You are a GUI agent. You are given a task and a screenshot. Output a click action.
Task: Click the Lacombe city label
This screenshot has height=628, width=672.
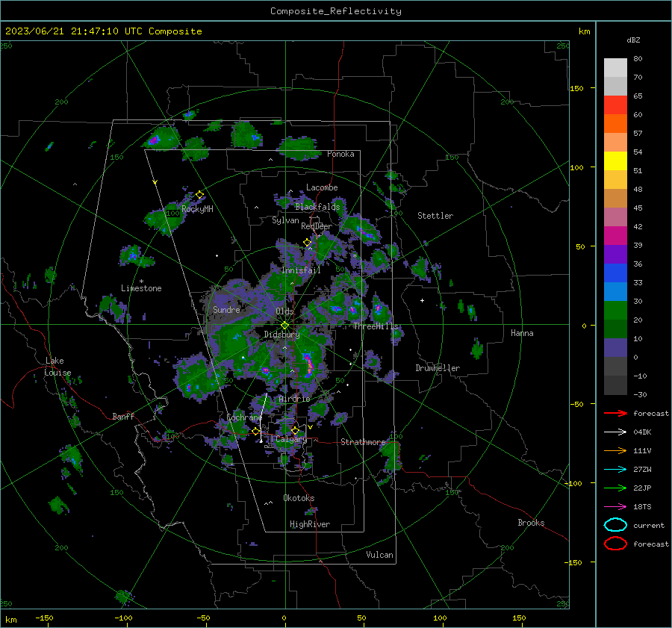pyautogui.click(x=322, y=187)
